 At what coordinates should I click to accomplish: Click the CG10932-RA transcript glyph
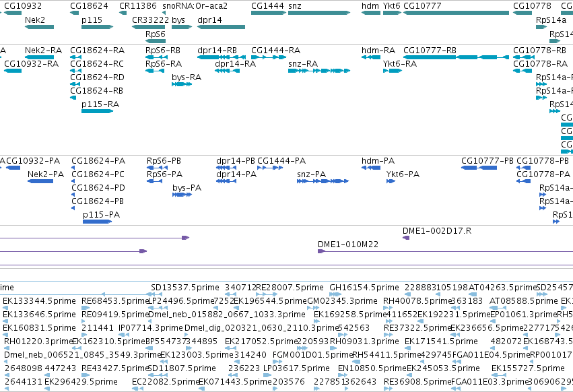[x=13, y=71]
